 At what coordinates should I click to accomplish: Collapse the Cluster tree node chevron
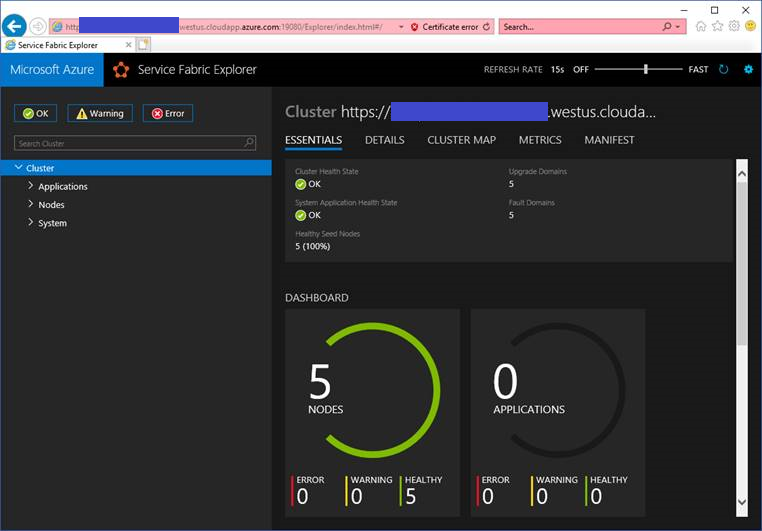pyautogui.click(x=18, y=167)
